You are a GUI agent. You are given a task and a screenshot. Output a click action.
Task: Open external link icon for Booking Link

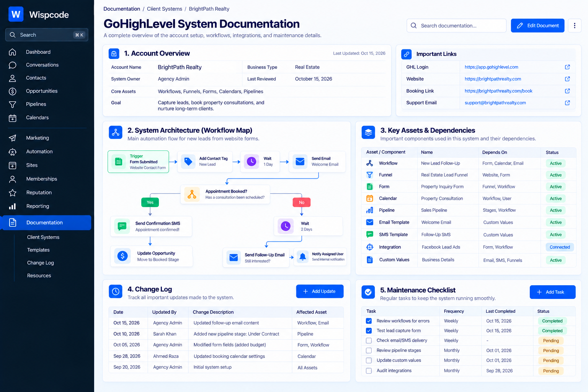click(567, 91)
